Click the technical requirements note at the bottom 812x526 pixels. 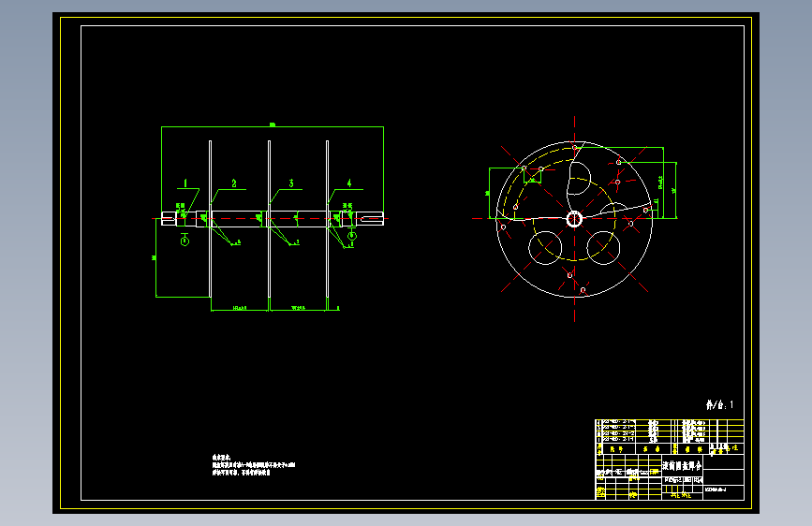click(x=253, y=465)
